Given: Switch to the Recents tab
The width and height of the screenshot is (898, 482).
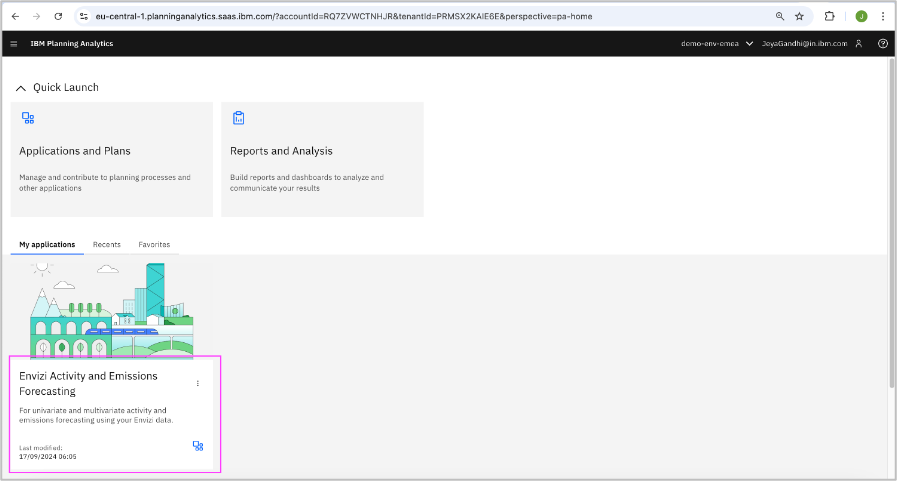Looking at the screenshot, I should [x=107, y=244].
